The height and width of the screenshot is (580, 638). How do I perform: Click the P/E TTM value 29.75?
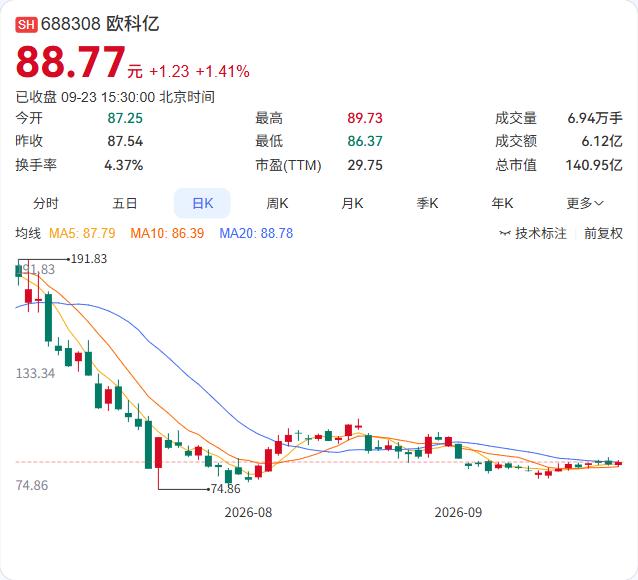365,165
